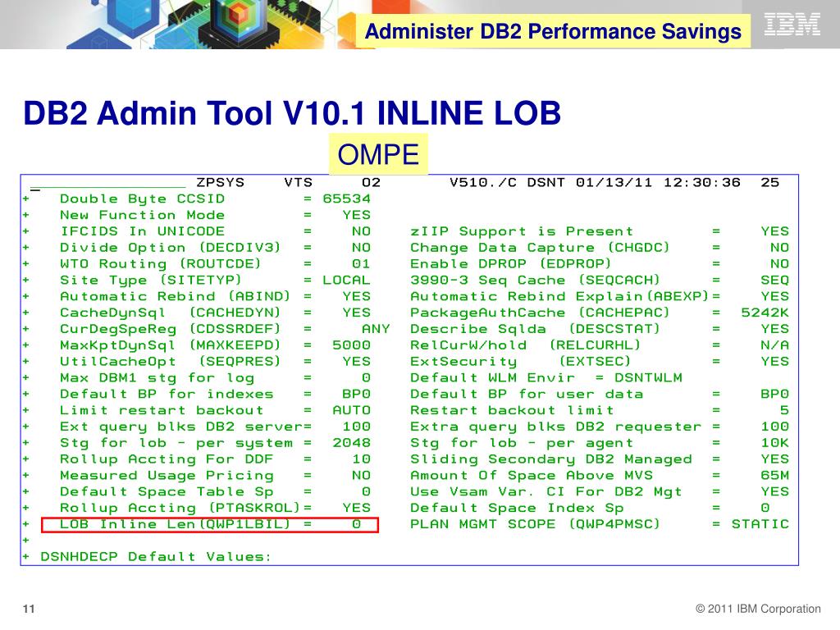Click the 0 value of LOB Inline Len
Screen dimensions: 840x630
click(x=356, y=524)
